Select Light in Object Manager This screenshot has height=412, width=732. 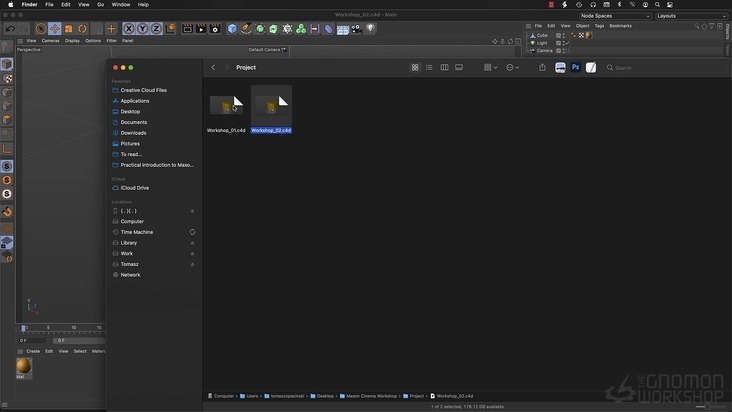coord(542,43)
